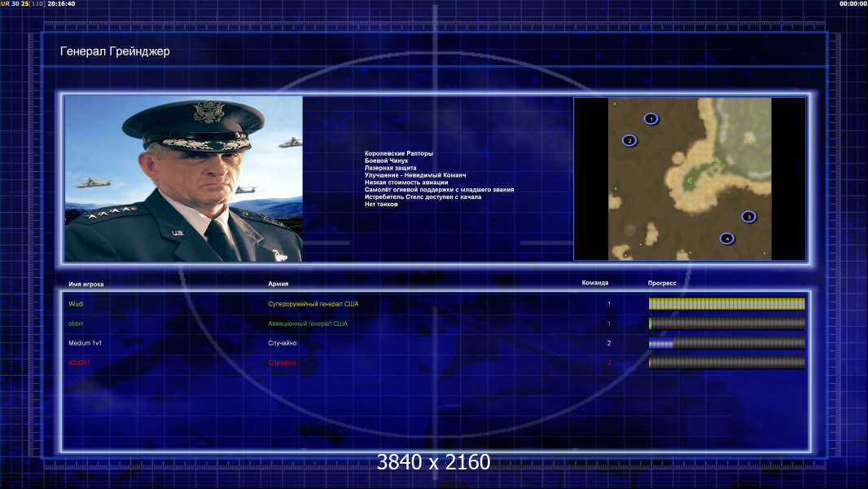
Task: Click white 'Случайно' army for Medium 1v1
Action: pos(282,343)
